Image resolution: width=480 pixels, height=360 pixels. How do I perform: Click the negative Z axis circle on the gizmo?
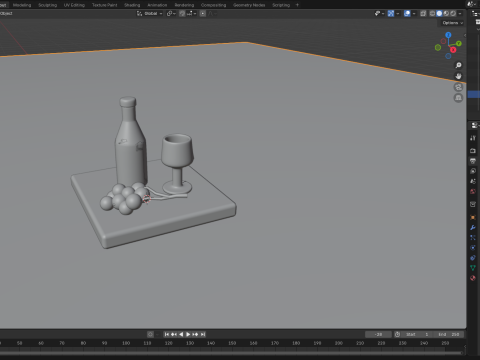pos(448,56)
